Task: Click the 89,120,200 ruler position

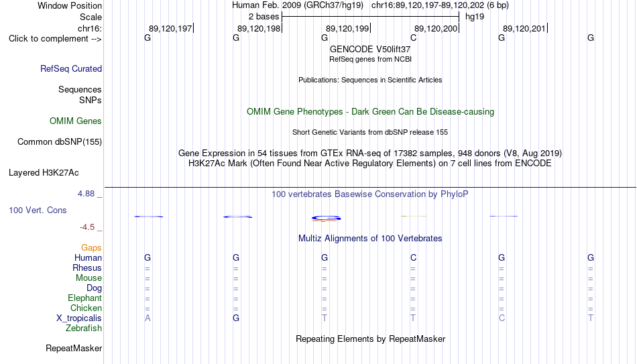Action: click(436, 28)
